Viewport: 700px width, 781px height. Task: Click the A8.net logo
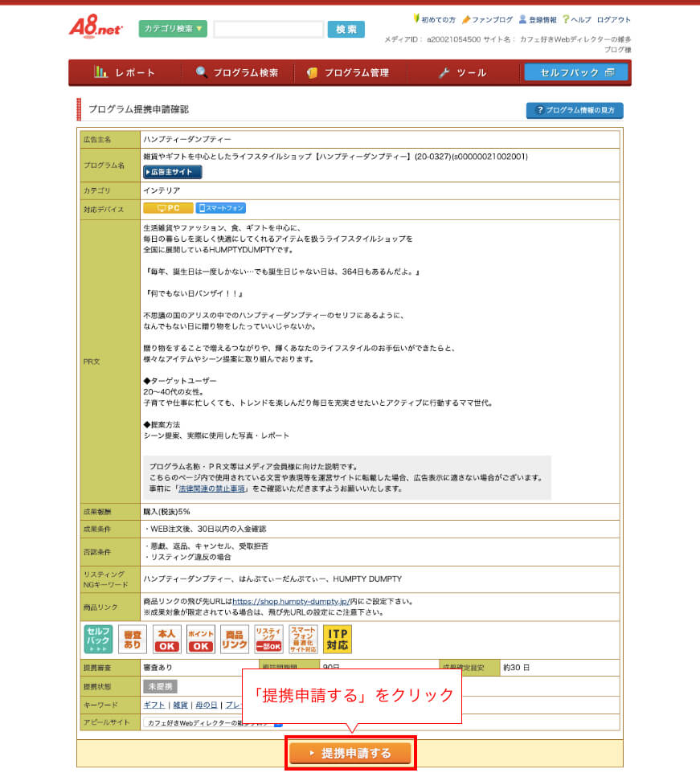96,27
